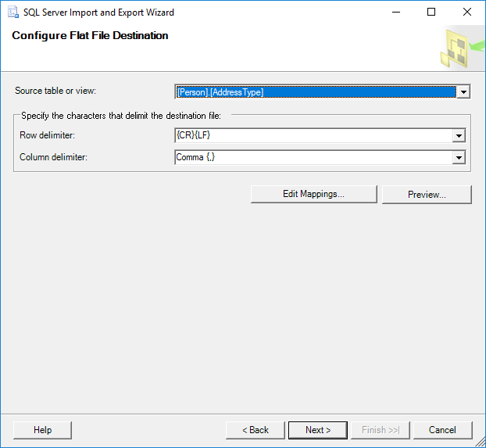The height and width of the screenshot is (448, 486).
Task: Click the 'Row delimiter:' label
Action: pos(47,135)
